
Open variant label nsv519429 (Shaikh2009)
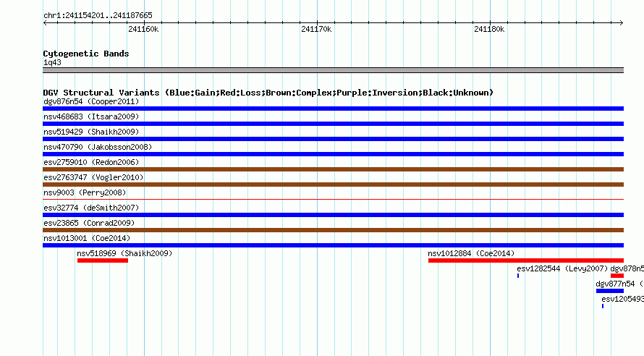(x=91, y=132)
